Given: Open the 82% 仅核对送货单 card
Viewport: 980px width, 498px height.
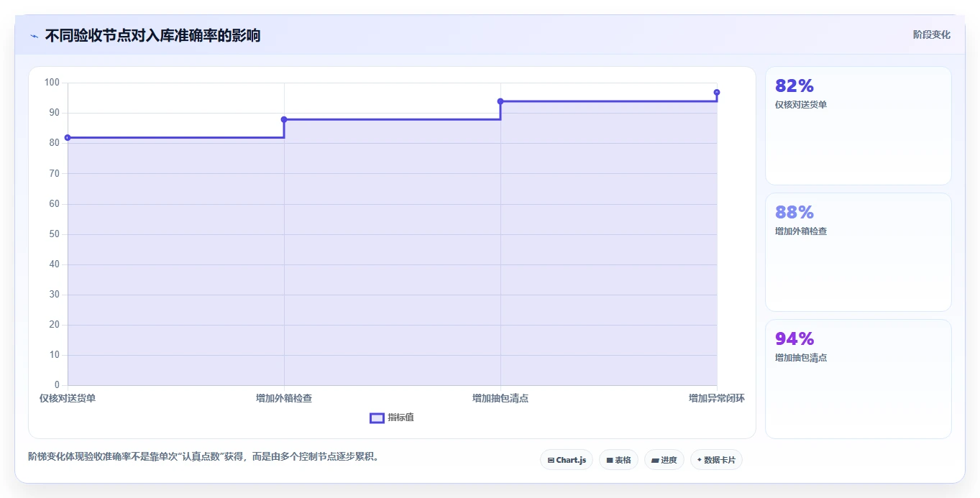Looking at the screenshot, I should (858, 126).
